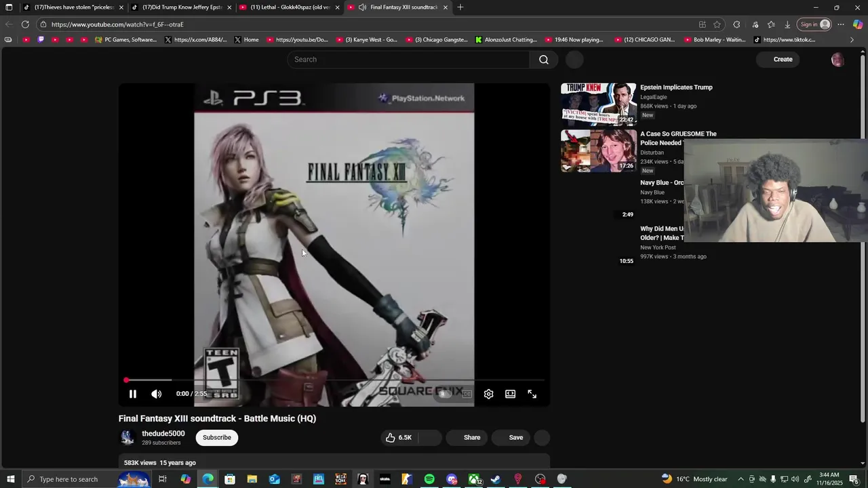Click the page vertical scrollbar down arrow

point(863,464)
